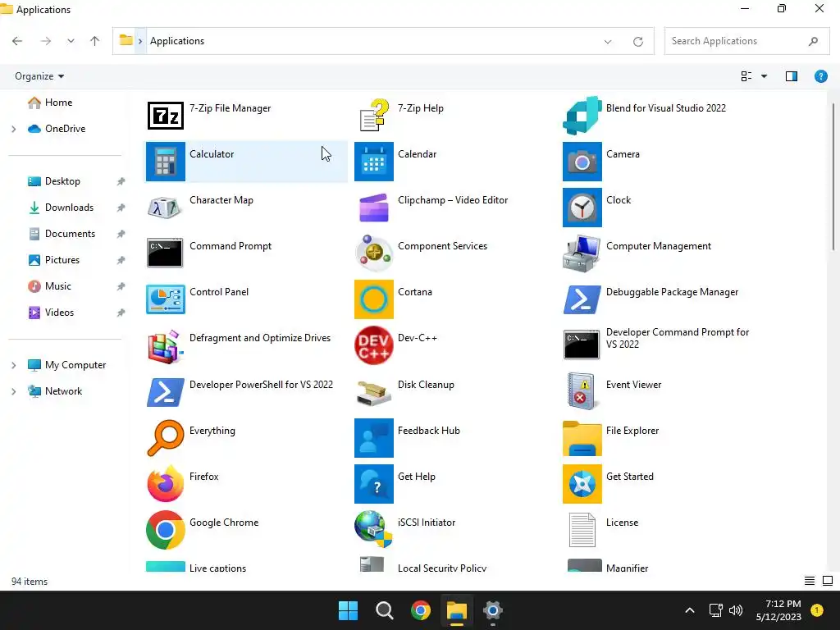This screenshot has height=630, width=840.
Task: Launch Chrome from the taskbar
Action: pos(421,610)
